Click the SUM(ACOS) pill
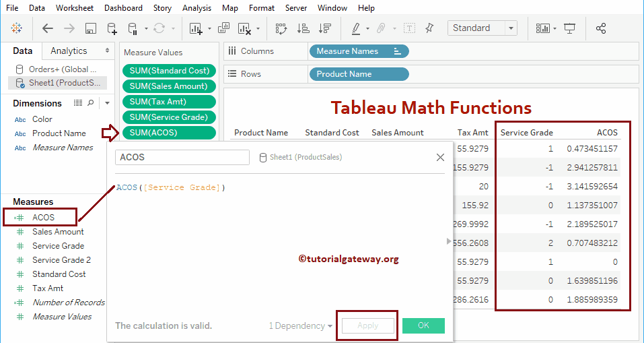The height and width of the screenshot is (343, 644). pos(169,133)
